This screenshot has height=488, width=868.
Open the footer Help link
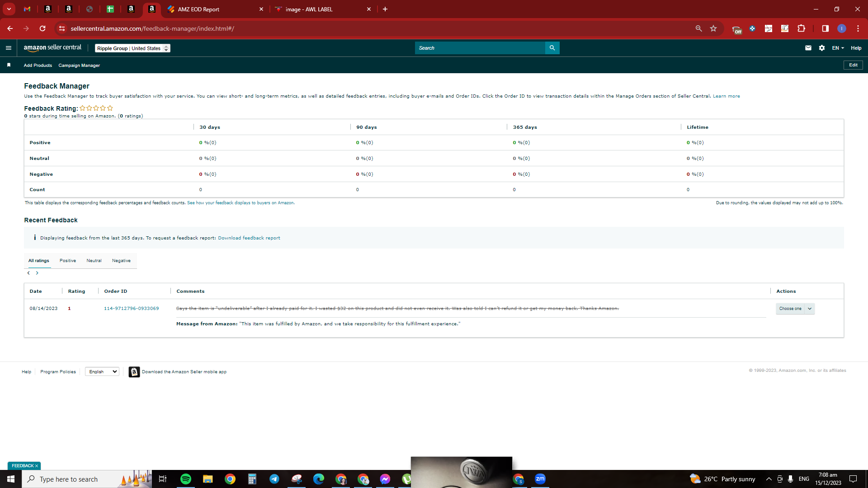coord(27,372)
